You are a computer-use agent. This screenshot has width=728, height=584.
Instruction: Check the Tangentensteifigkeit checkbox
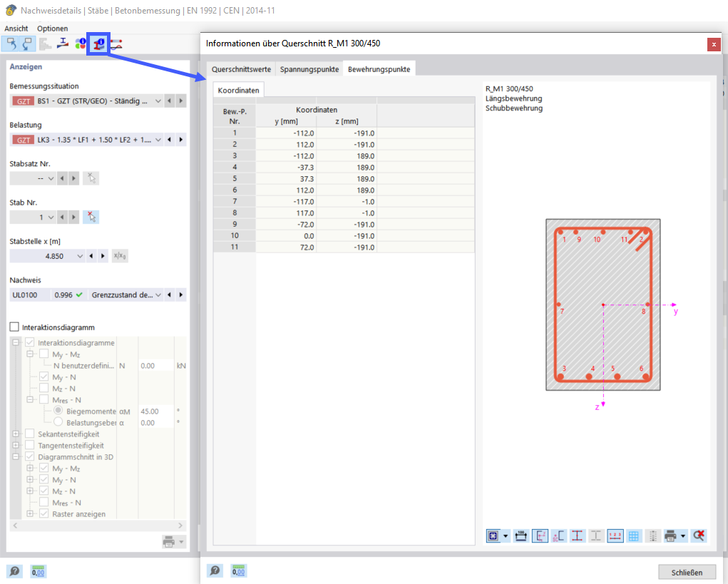30,445
